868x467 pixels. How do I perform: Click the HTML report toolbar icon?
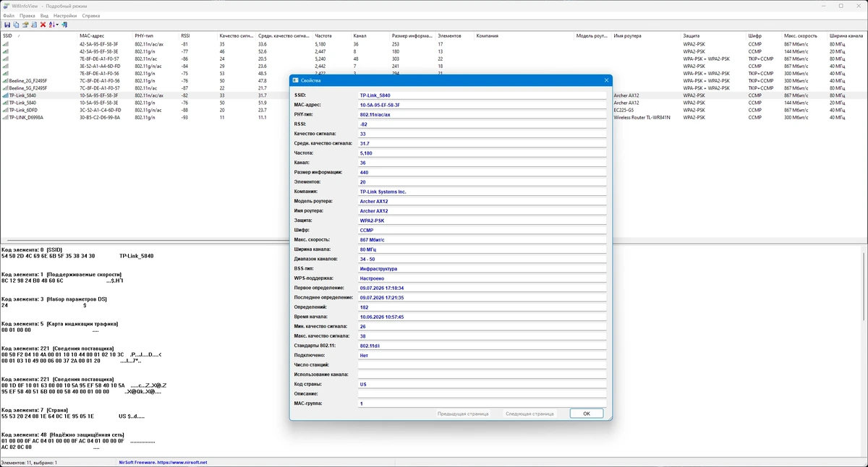coord(34,25)
